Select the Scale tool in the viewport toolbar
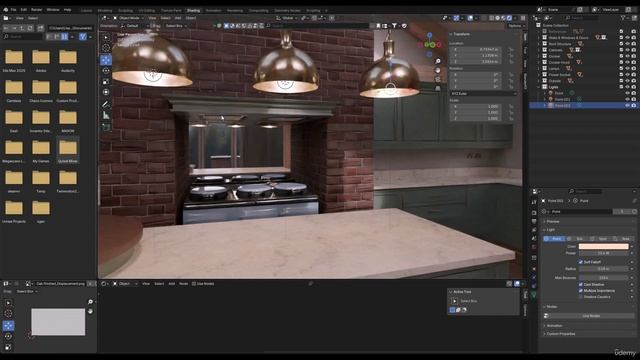Image resolution: width=640 pixels, height=360 pixels. point(106,82)
